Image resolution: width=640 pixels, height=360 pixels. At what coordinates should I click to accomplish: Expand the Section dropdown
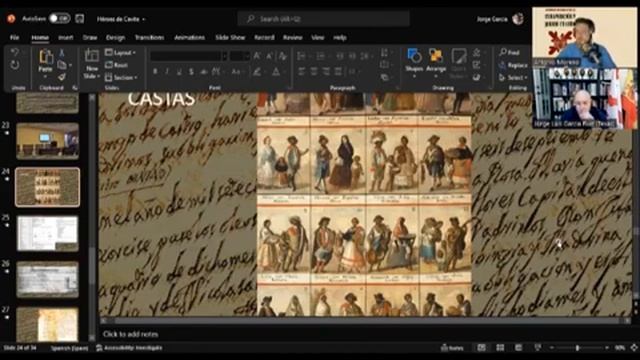tap(121, 77)
